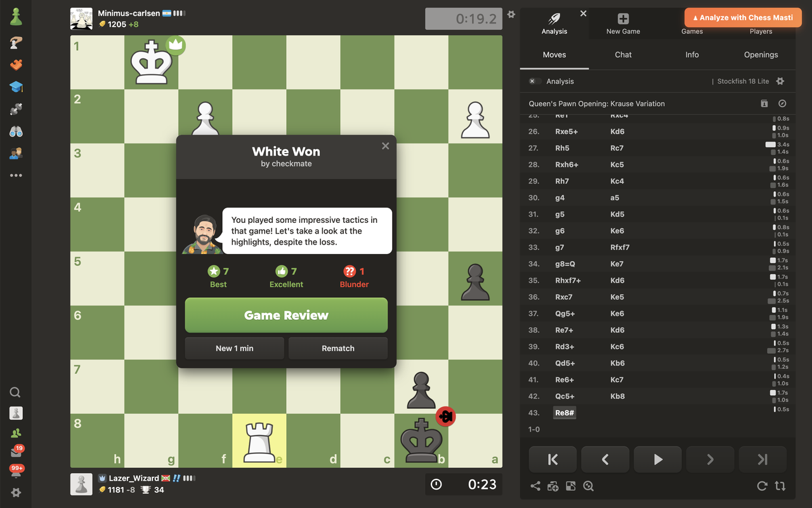The height and width of the screenshot is (508, 812).
Task: Open board settings gear beside top clock
Action: 511,15
